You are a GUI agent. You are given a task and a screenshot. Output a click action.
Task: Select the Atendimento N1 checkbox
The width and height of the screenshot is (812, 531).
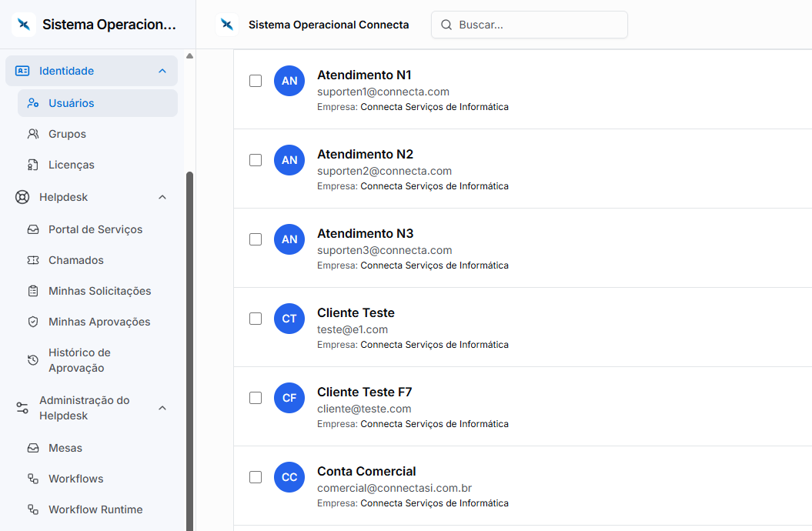point(256,81)
